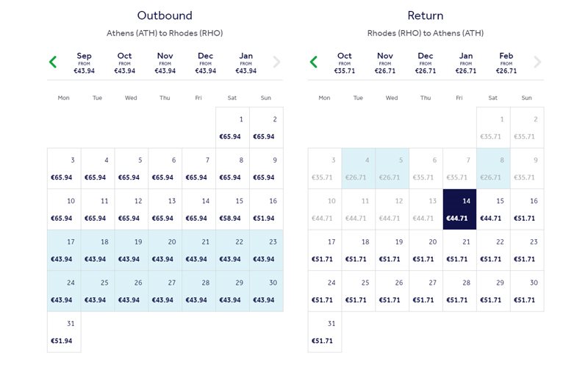The width and height of the screenshot is (588, 368).
Task: Click the Outbound previous months green arrow
Action: [53, 63]
